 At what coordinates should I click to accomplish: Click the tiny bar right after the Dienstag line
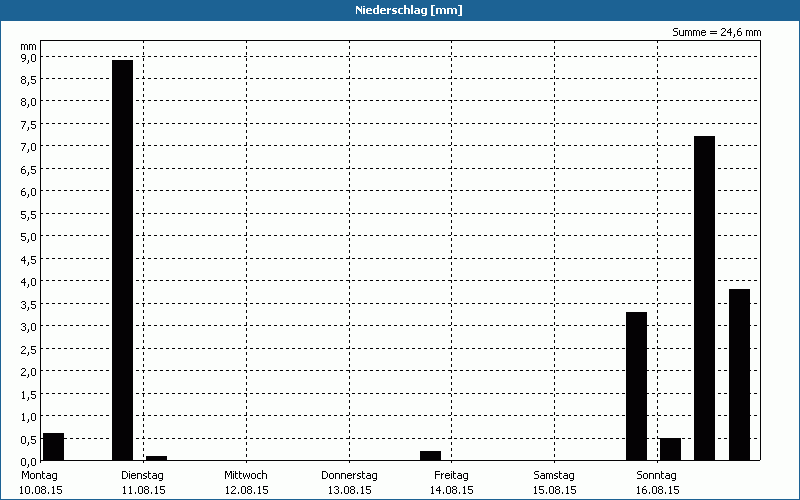pos(157,458)
